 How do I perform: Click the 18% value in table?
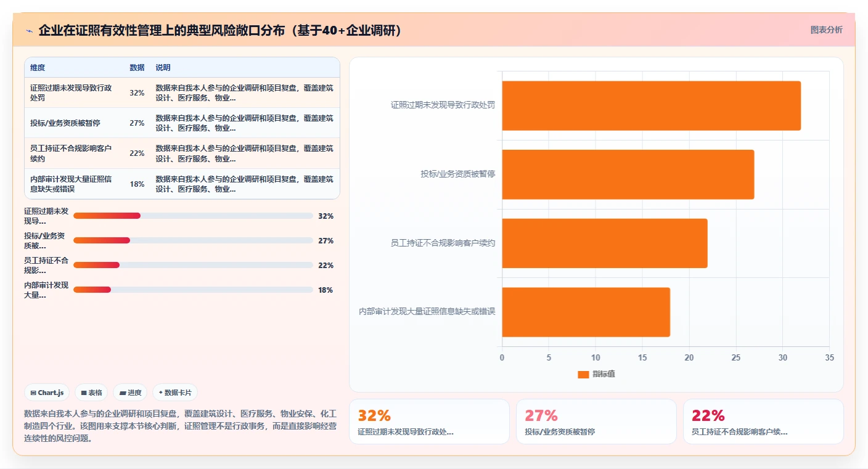pyautogui.click(x=137, y=184)
